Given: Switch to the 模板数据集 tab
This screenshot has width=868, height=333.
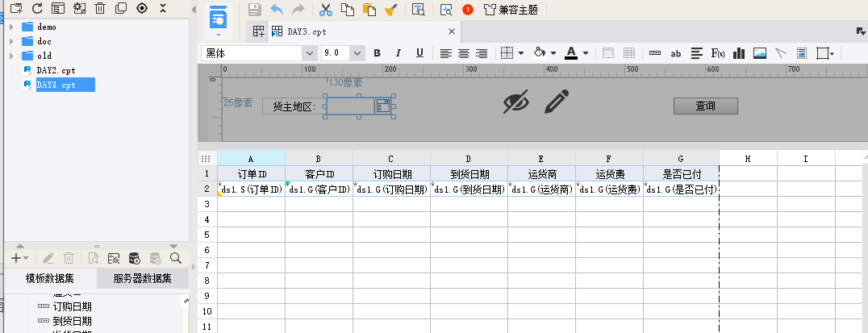Looking at the screenshot, I should tap(50, 278).
